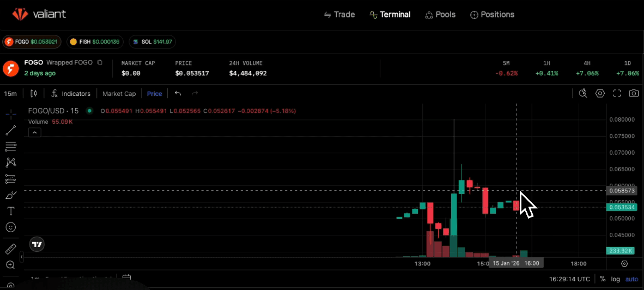The height and width of the screenshot is (290, 644).
Task: Select the zoom in tool
Action: click(11, 265)
